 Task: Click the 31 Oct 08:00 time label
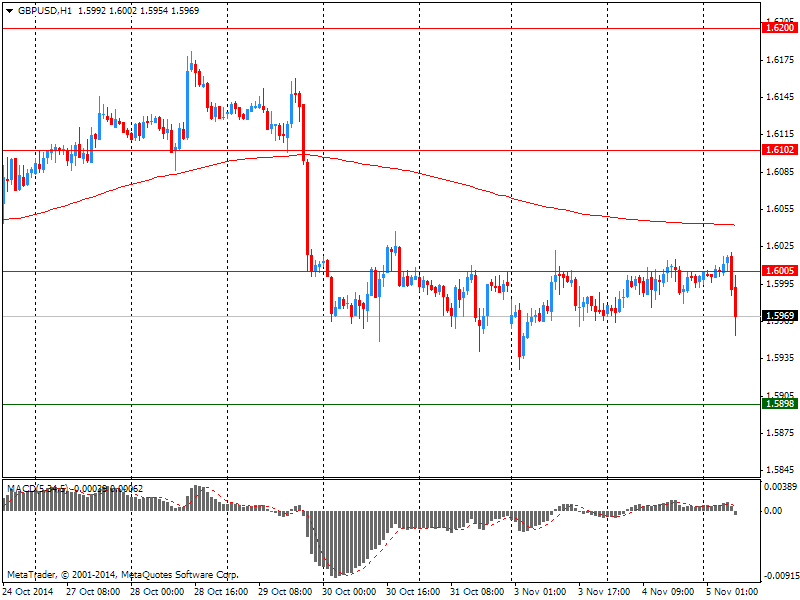point(477,591)
